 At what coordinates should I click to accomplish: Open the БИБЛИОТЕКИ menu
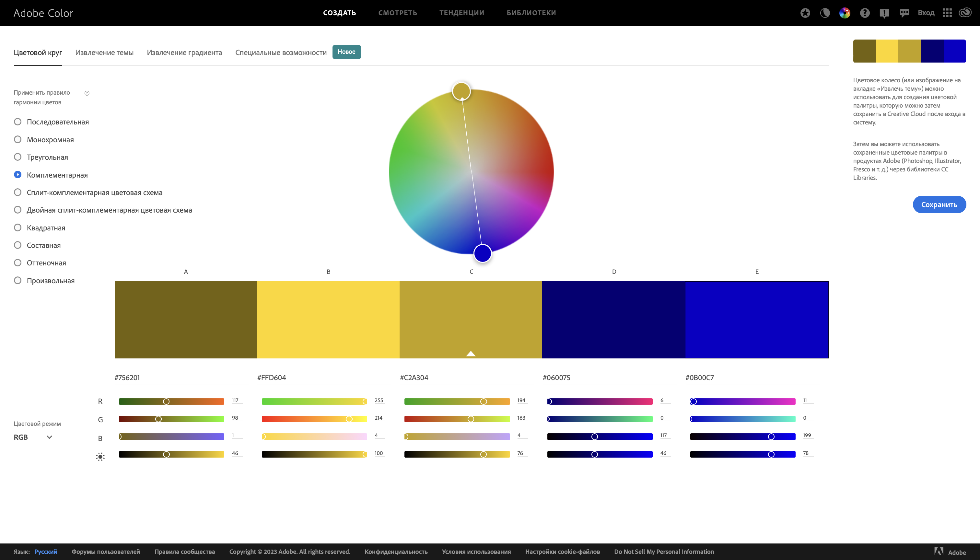(x=531, y=13)
